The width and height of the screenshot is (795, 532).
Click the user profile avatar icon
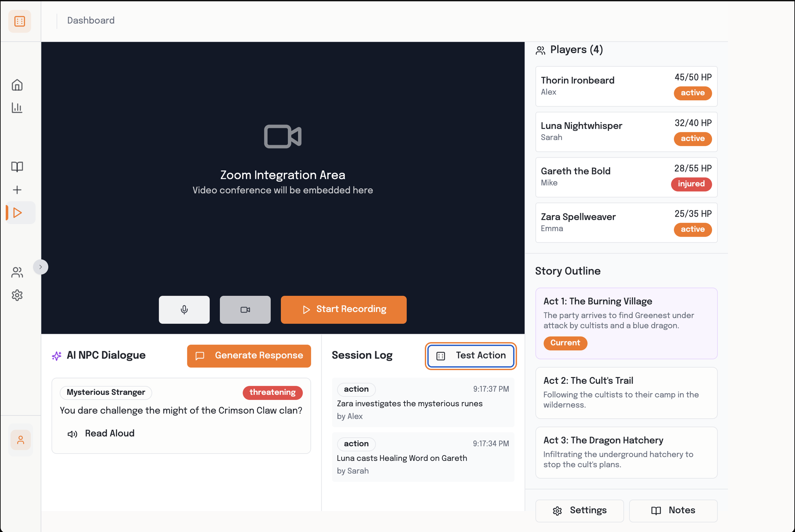tap(20, 440)
